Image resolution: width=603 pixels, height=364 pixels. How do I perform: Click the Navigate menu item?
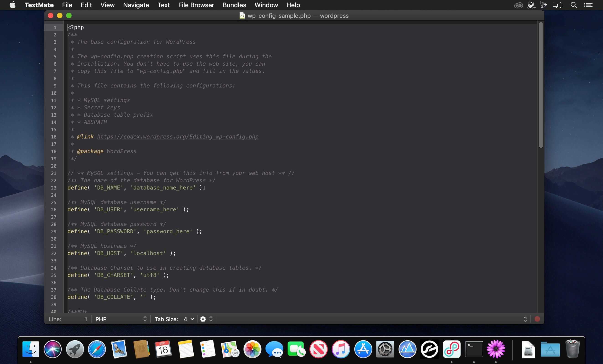point(135,5)
